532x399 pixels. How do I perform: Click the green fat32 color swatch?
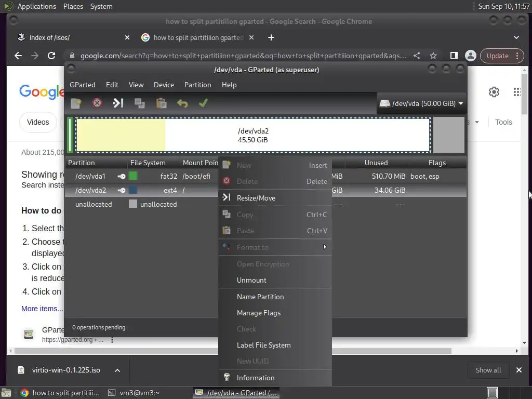coord(133,176)
